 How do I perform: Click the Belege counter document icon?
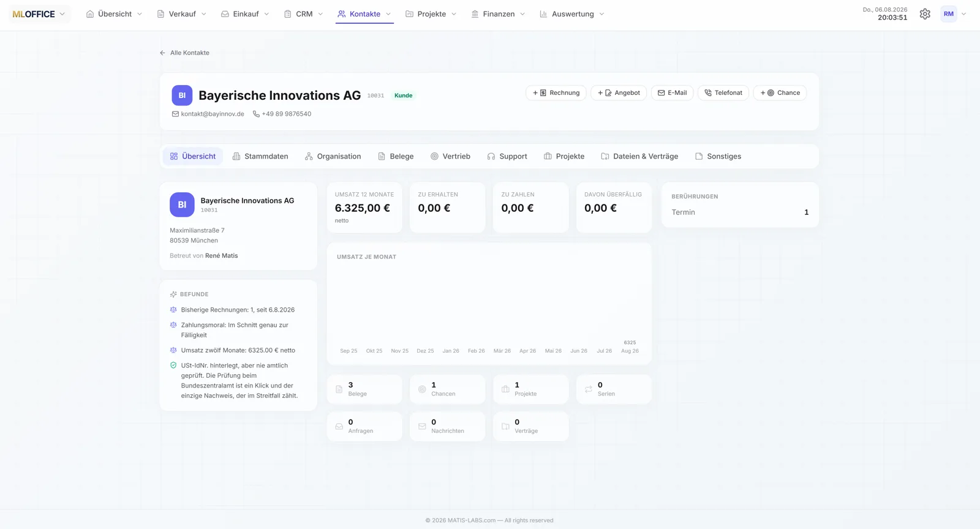339,389
